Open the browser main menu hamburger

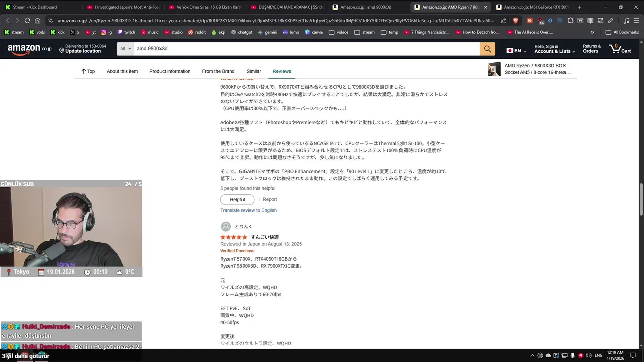[636, 21]
